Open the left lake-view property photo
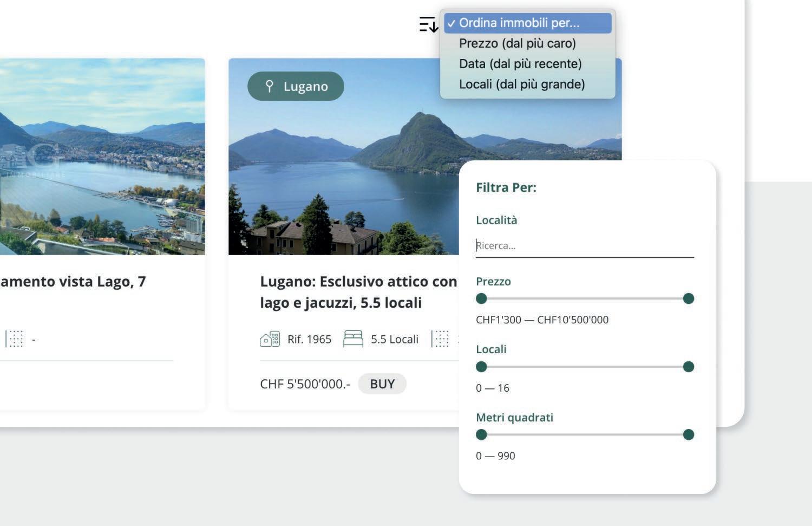The width and height of the screenshot is (812, 526). pyautogui.click(x=102, y=157)
